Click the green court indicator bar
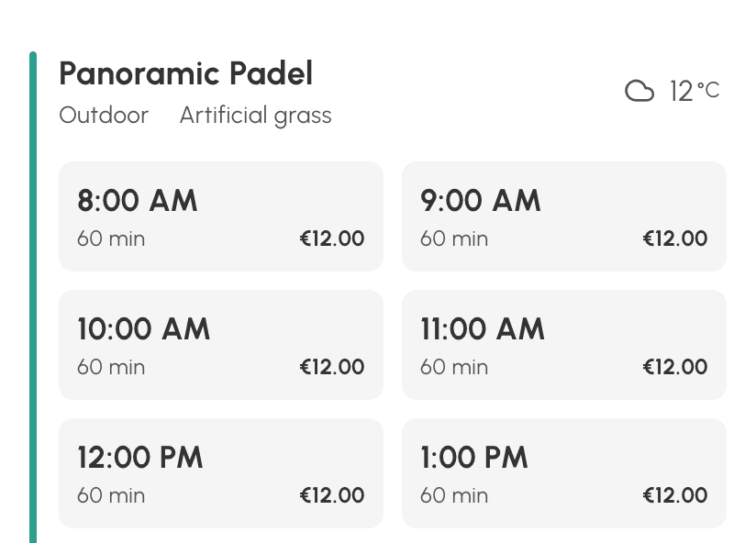756x543 pixels. tap(33, 297)
